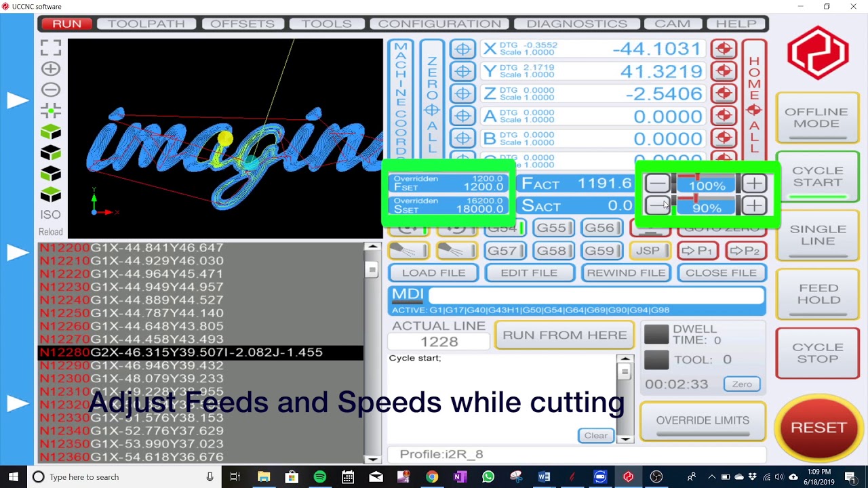Open the TOOLPATH tab
Screen dimensions: 868x488
[146, 24]
